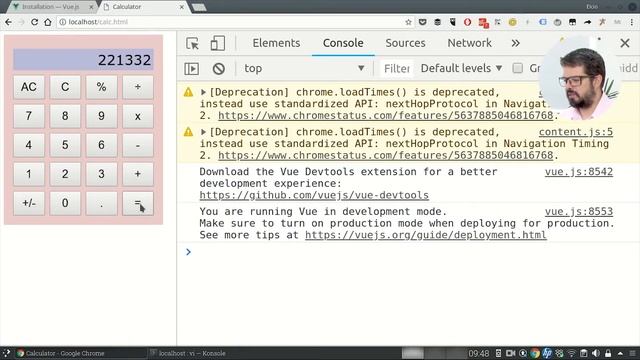The image size is (640, 360).
Task: Click the camera recording tray icon
Action: click(510, 353)
